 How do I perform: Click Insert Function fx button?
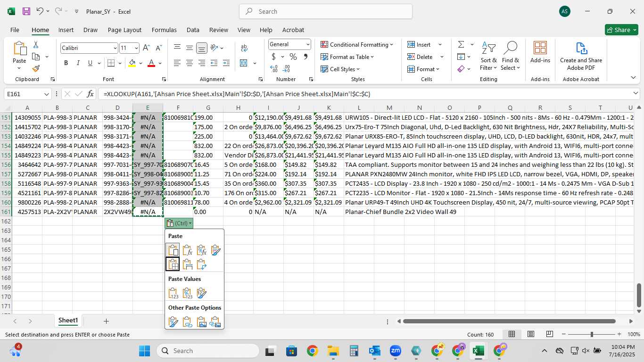(x=90, y=94)
